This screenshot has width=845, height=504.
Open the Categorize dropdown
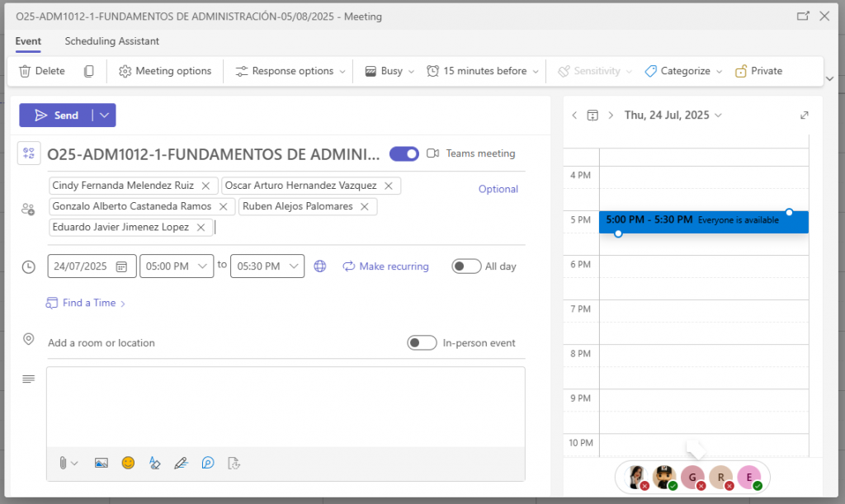(x=683, y=71)
